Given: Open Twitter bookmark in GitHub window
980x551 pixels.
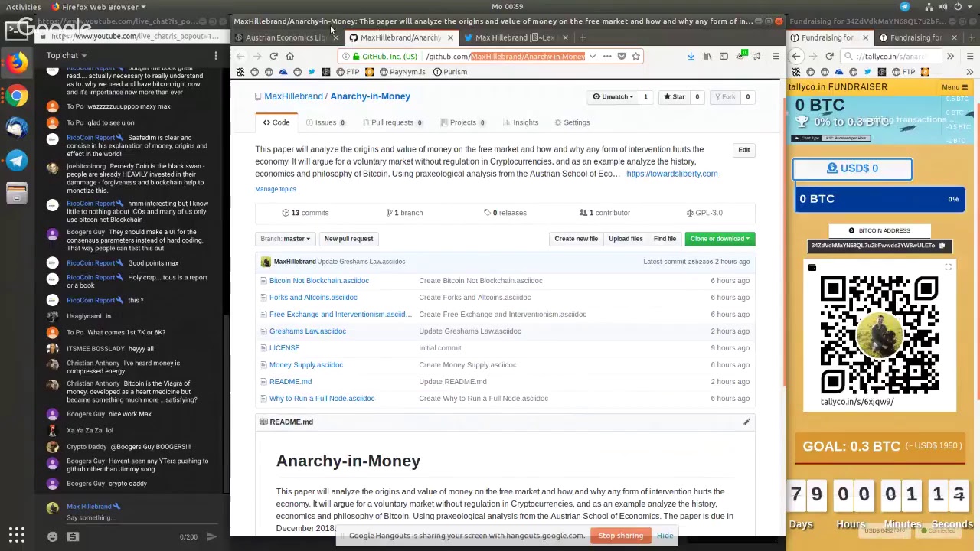Looking at the screenshot, I should [312, 72].
